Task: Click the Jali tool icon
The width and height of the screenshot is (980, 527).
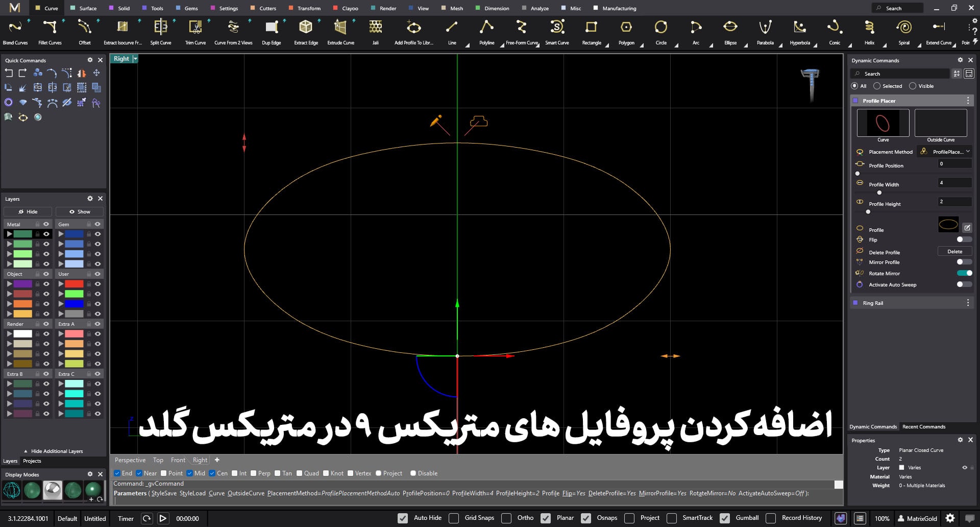Action: click(x=375, y=28)
